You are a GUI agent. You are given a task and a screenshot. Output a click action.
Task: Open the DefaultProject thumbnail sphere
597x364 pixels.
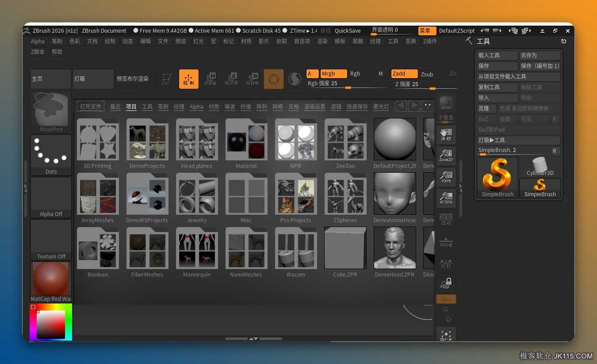coord(395,139)
